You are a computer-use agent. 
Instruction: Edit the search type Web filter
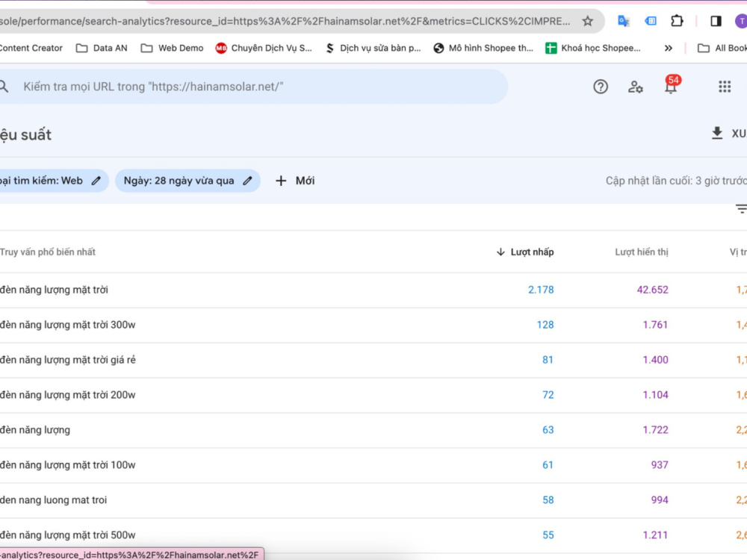pyautogui.click(x=53, y=181)
